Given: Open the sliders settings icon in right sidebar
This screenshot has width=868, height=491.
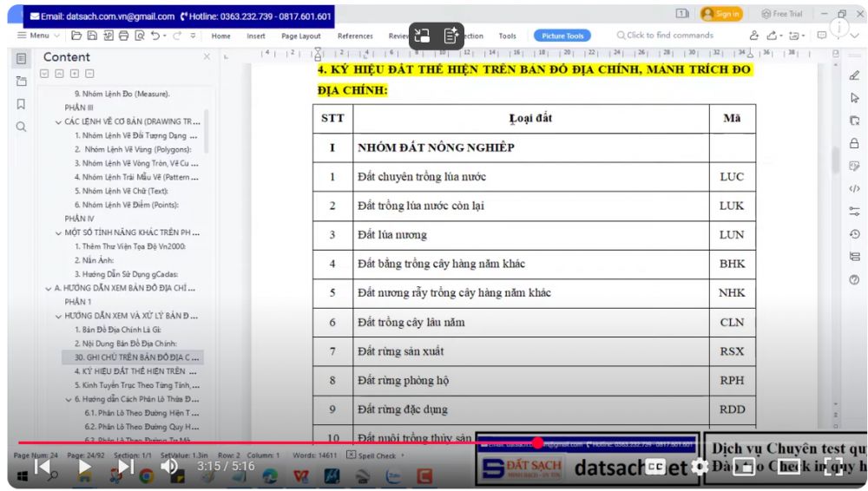Looking at the screenshot, I should coord(855,212).
